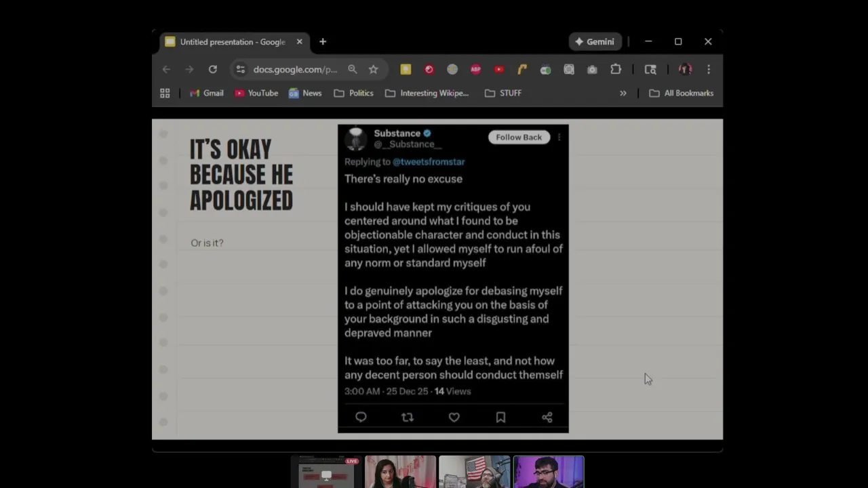Open the camera extension icon
868x488 pixels.
pos(592,69)
